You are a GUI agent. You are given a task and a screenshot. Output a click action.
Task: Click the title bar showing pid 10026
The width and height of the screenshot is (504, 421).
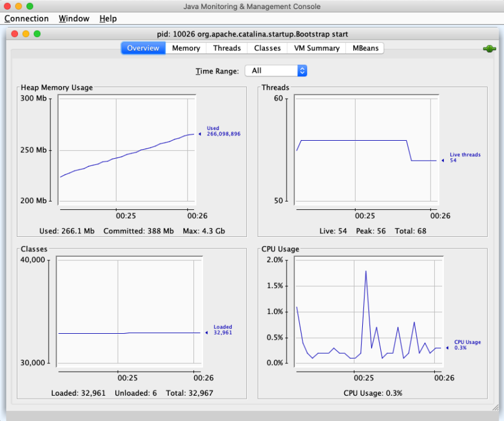(x=252, y=34)
